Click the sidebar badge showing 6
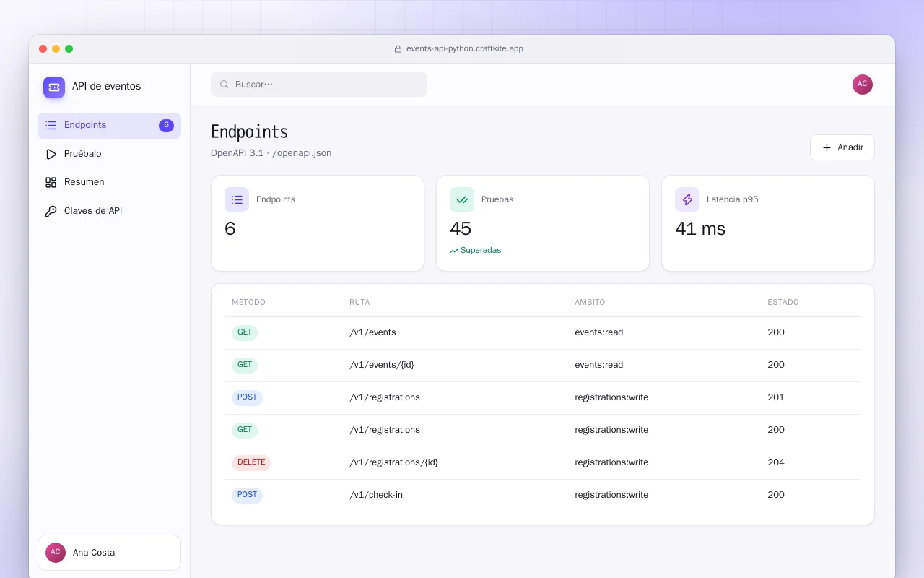The width and height of the screenshot is (924, 578). (166, 125)
